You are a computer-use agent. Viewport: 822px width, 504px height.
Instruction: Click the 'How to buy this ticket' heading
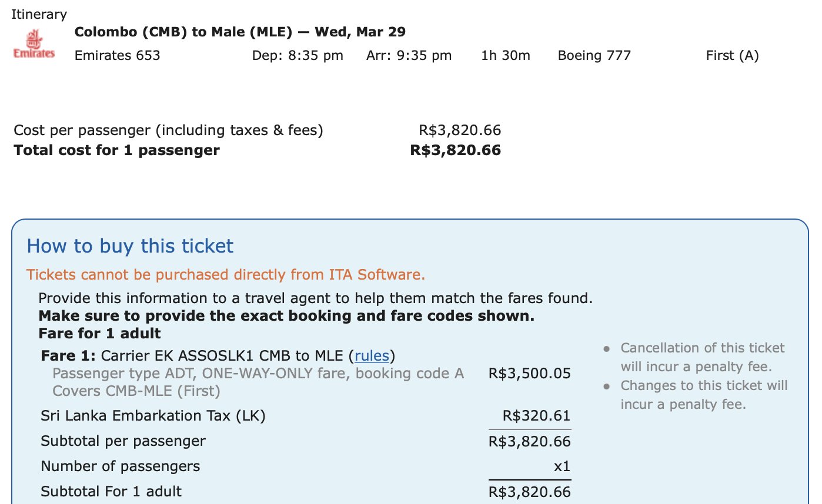click(130, 246)
